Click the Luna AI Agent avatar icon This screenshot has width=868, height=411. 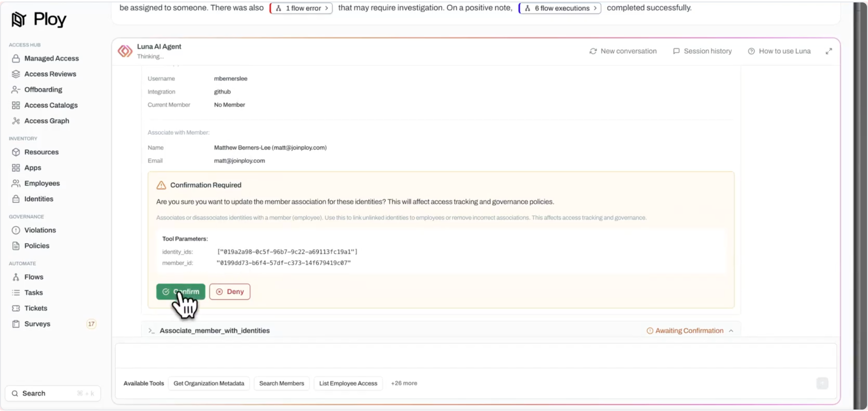tap(125, 51)
